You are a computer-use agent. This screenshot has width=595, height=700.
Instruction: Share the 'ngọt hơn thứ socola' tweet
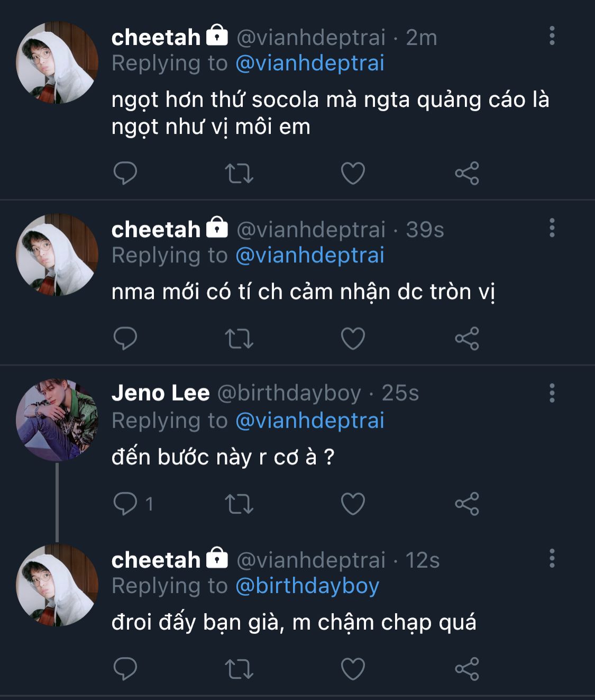click(466, 173)
